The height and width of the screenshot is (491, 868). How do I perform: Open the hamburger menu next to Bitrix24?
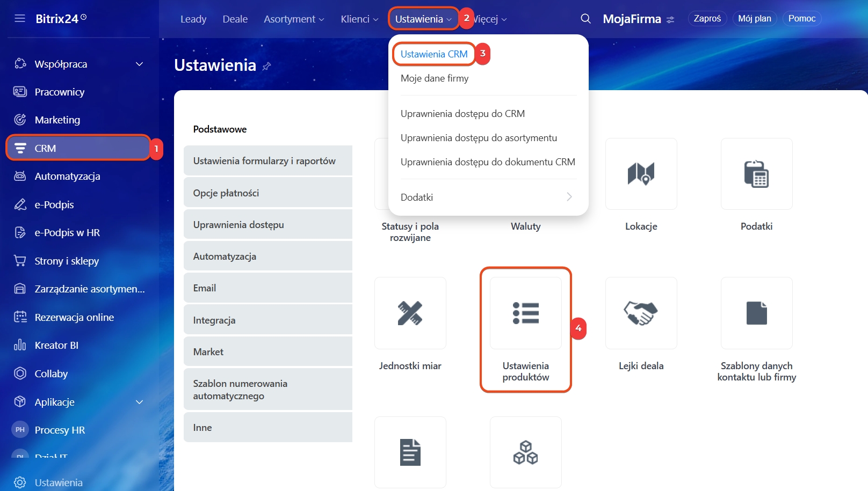20,19
